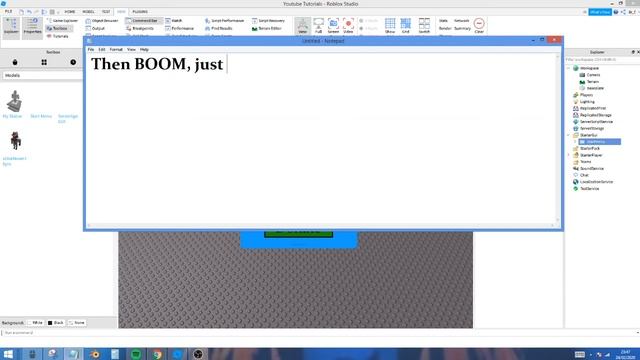Image resolution: width=640 pixels, height=360 pixels.
Task: Show Stats overlay
Action: coord(443,20)
